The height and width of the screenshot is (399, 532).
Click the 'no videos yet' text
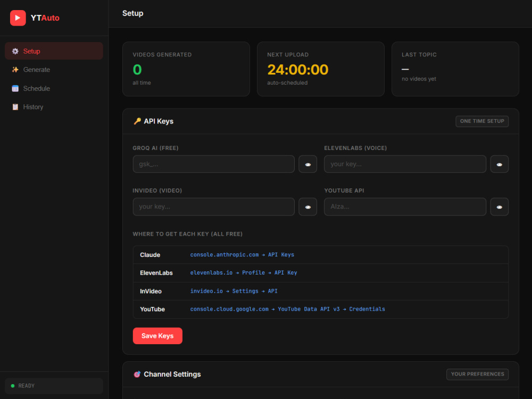(419, 79)
